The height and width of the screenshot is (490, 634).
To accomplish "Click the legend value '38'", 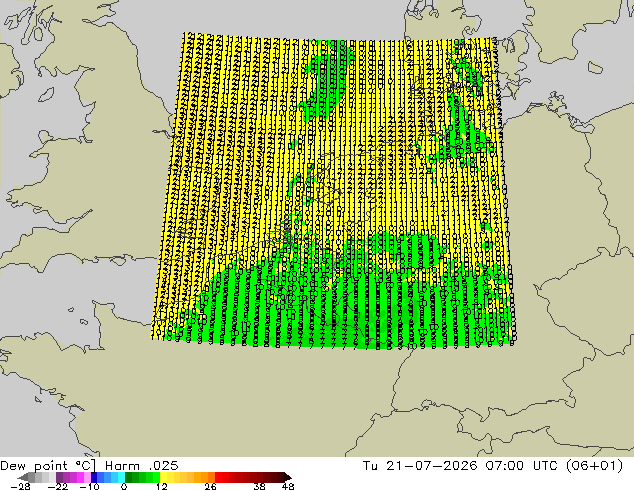I will click(x=259, y=486).
